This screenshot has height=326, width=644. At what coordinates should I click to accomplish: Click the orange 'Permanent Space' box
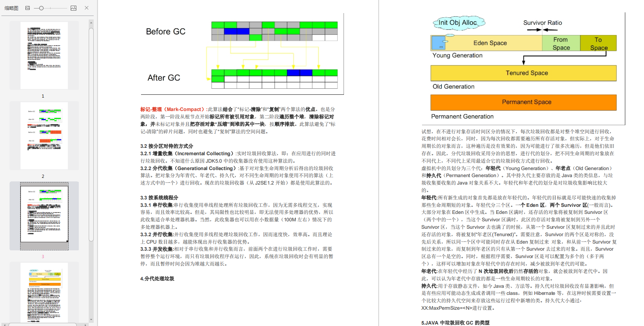[x=523, y=102]
